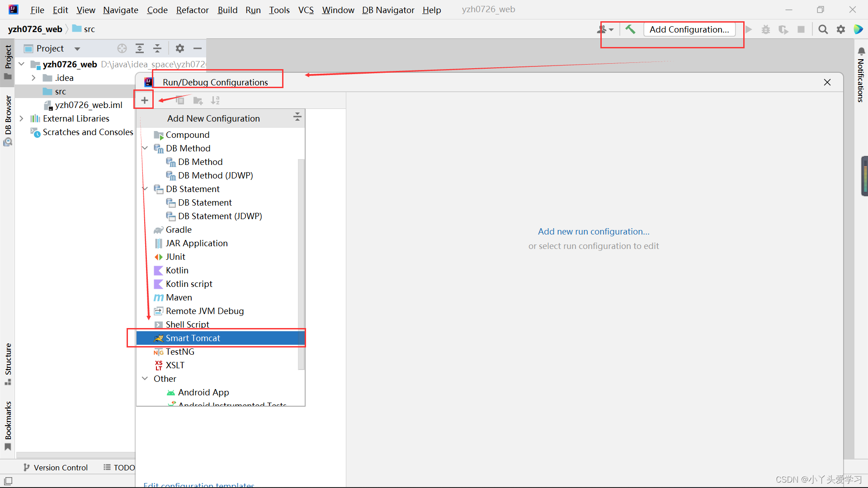Open the TODO tool window
This screenshot has height=488, width=868.
[x=119, y=467]
